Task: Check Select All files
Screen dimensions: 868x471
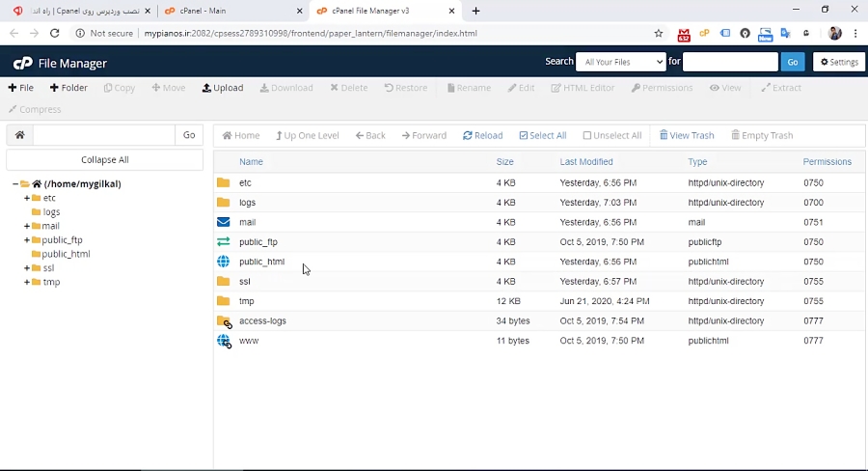Action: pos(542,136)
